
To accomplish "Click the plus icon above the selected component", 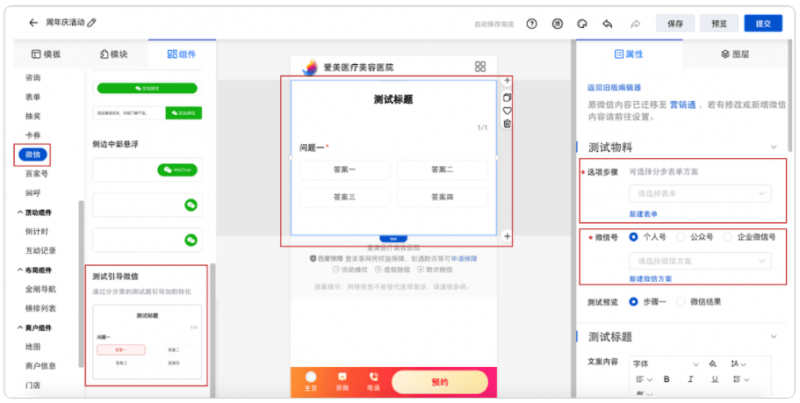I will pyautogui.click(x=507, y=81).
